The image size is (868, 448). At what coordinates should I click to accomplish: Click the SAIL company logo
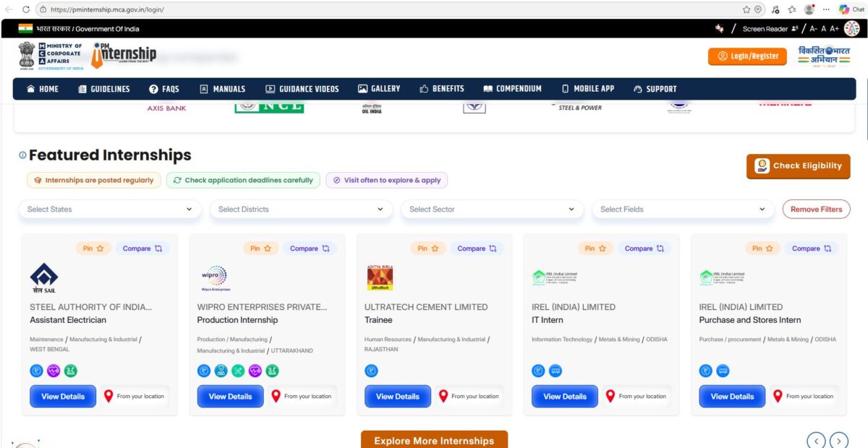pyautogui.click(x=43, y=278)
